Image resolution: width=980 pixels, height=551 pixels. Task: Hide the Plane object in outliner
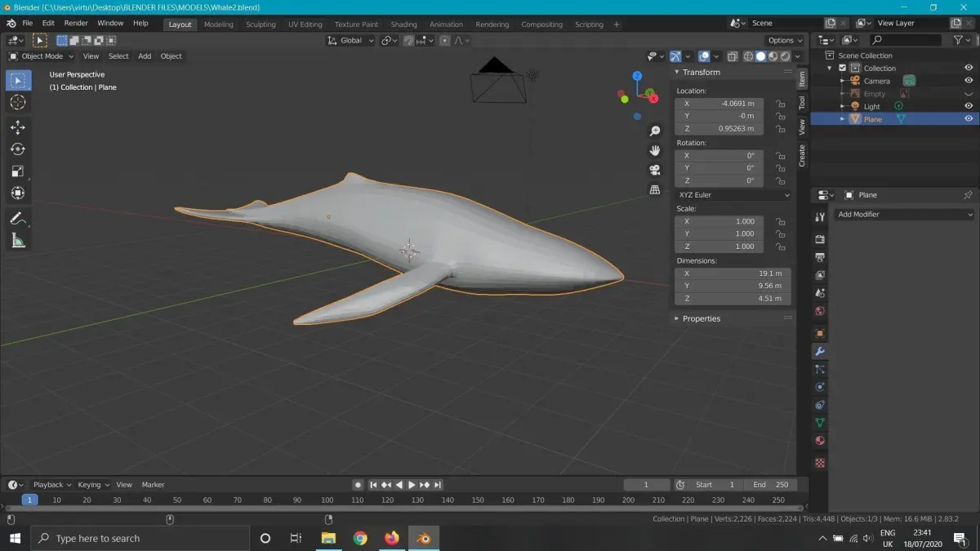pyautogui.click(x=969, y=119)
